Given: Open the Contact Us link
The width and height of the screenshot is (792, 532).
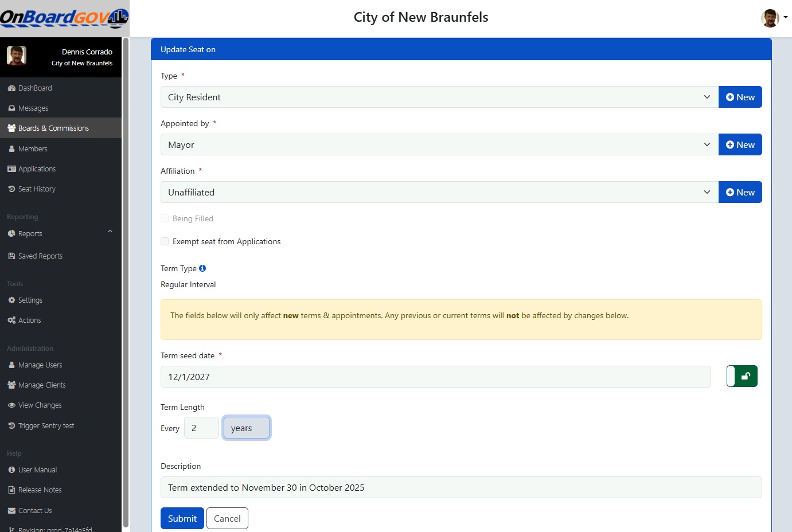Looking at the screenshot, I should click(x=35, y=511).
